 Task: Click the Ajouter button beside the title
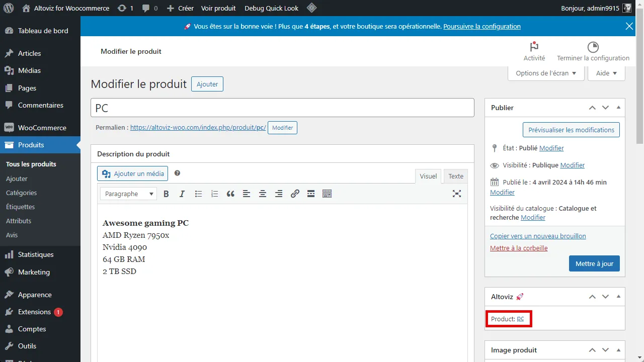[x=207, y=84]
